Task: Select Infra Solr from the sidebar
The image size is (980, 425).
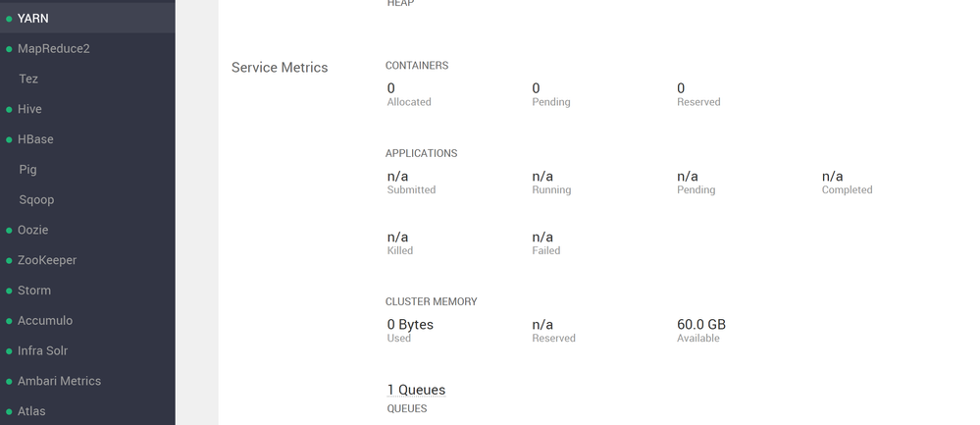Action: tap(42, 351)
